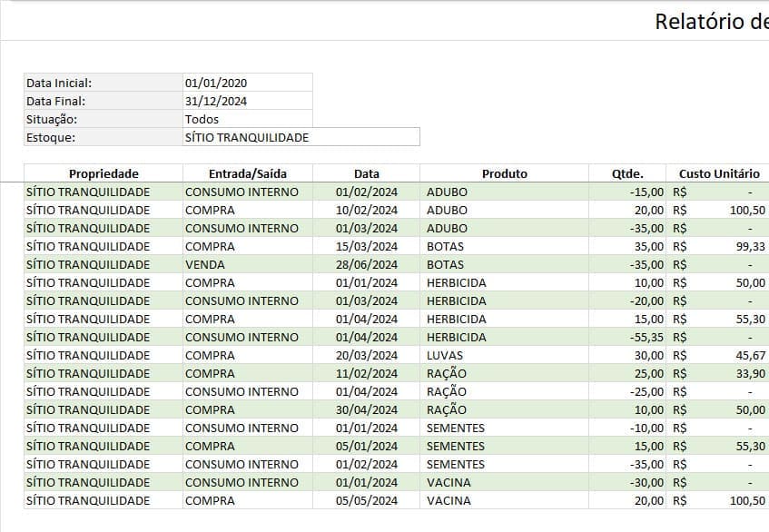This screenshot has width=769, height=532.
Task: Select the Data Final value 31/12/2024
Action: [x=248, y=101]
